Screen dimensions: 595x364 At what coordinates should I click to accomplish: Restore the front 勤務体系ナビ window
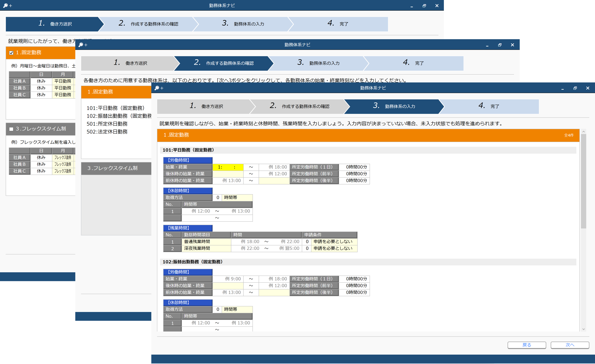575,88
